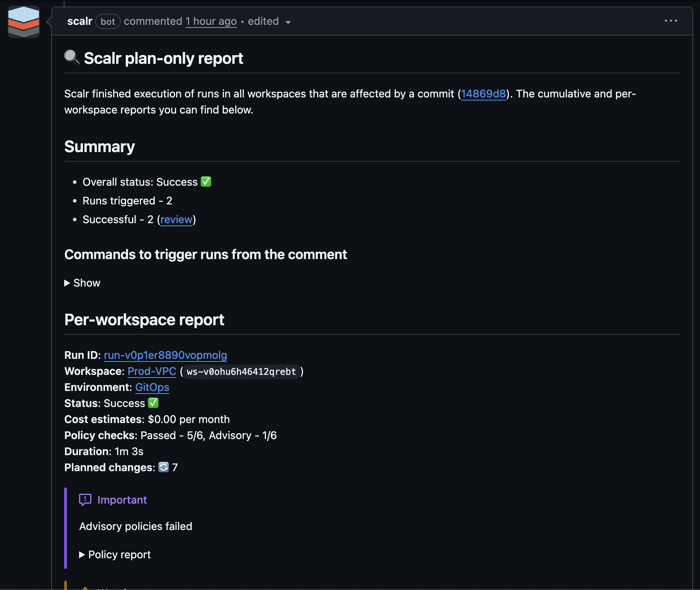Open commit 14869d8 link
Image resolution: width=700 pixels, height=590 pixels.
[x=483, y=94]
